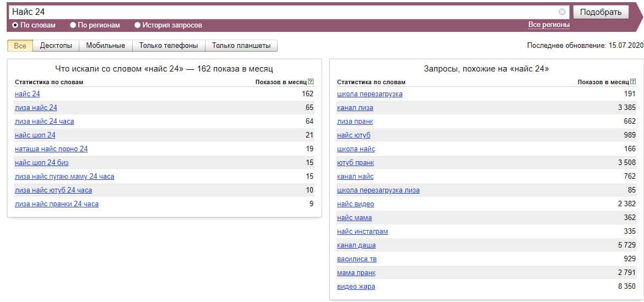The image size is (644, 302).
Task: Open the найс инстаграм query link
Action: [x=362, y=232]
